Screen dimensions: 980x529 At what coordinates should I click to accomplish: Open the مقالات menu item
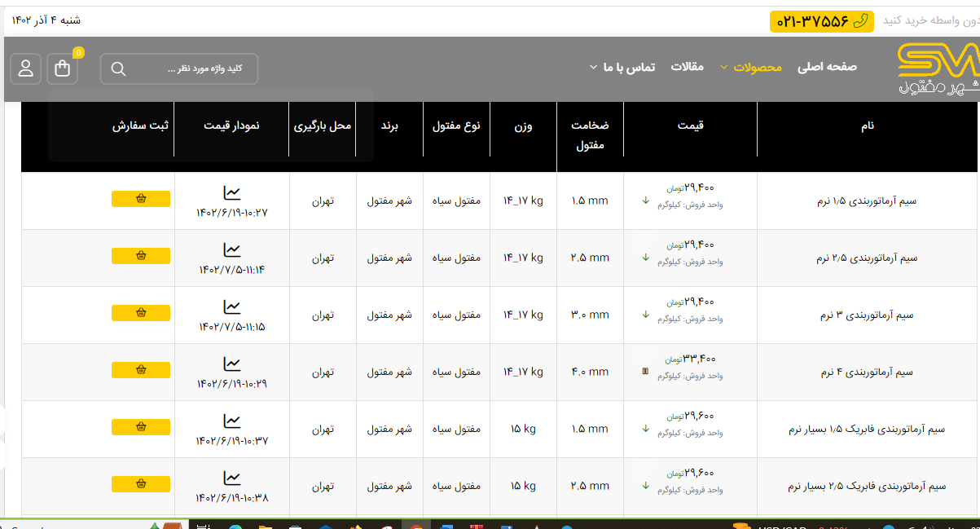point(687,67)
